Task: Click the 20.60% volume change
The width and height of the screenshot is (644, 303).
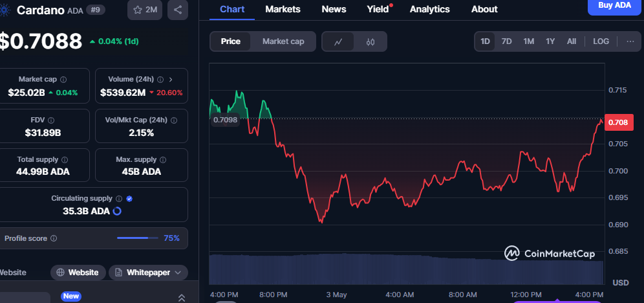Action: (x=166, y=93)
